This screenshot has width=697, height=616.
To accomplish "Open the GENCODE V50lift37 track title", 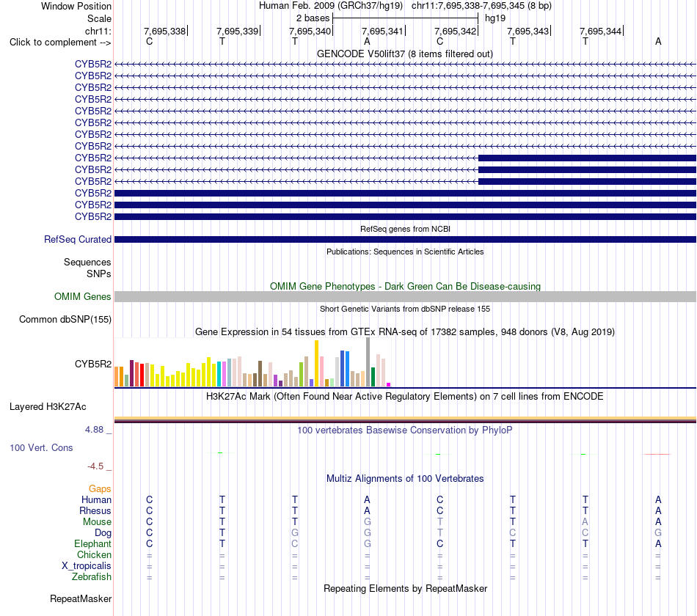I will (404, 54).
